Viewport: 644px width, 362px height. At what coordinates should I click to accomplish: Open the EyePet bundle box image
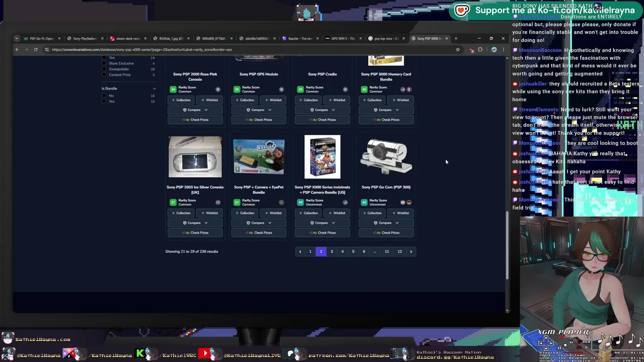coord(259,157)
